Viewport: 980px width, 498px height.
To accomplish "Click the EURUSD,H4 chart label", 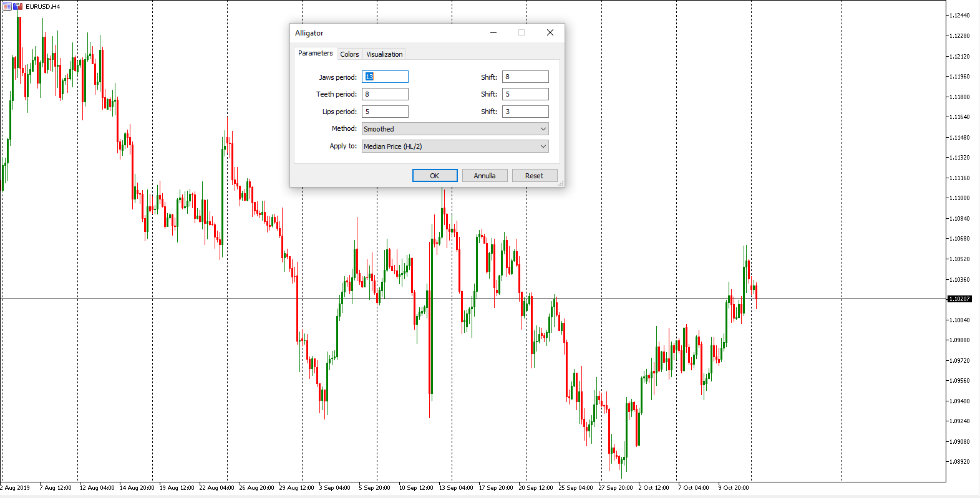I will pos(43,6).
